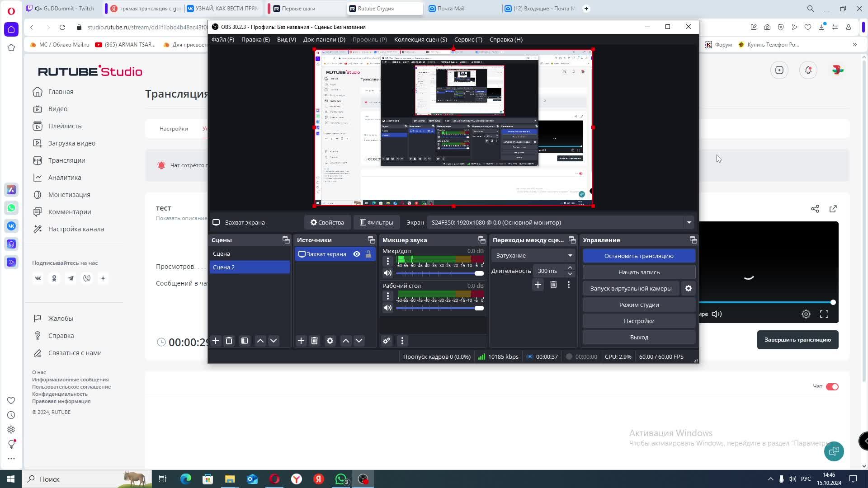Move source down arrow in Sources panel
Image resolution: width=868 pixels, height=488 pixels.
point(359,341)
